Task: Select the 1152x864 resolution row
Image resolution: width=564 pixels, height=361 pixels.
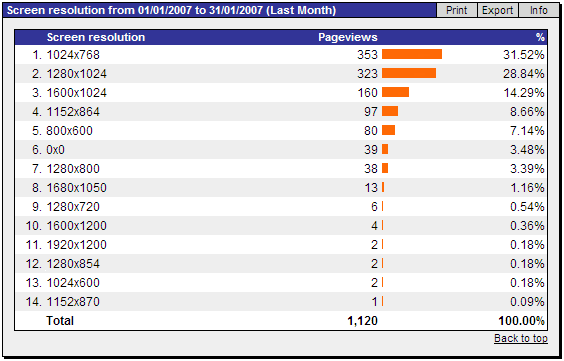Action: click(x=281, y=111)
